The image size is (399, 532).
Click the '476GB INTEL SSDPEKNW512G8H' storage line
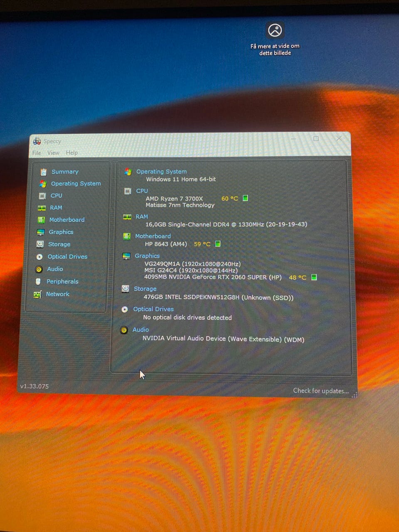pyautogui.click(x=219, y=298)
